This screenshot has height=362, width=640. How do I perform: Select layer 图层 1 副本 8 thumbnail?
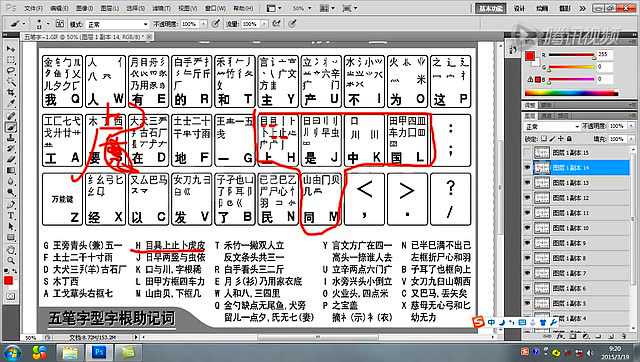542,258
